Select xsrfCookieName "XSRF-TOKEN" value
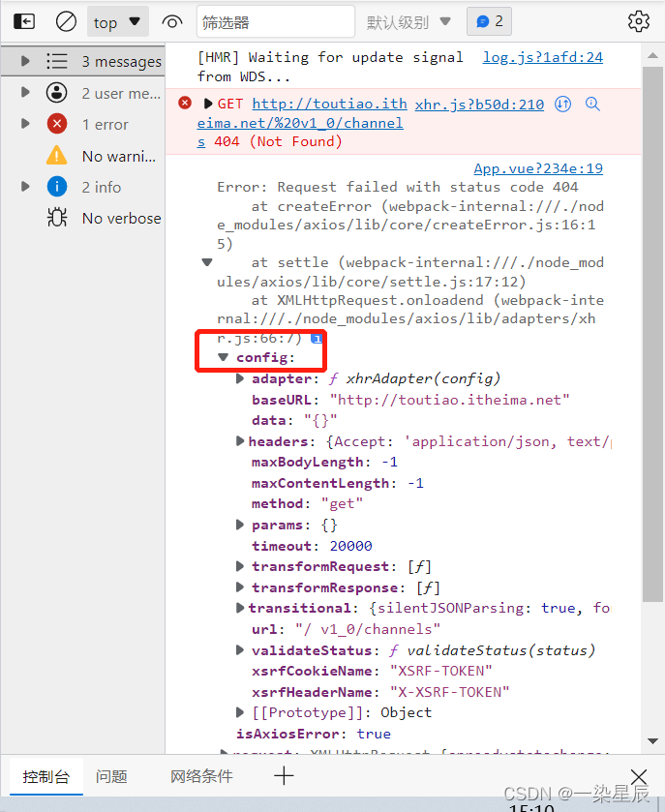Viewport: 665px width, 812px height. tap(440, 671)
